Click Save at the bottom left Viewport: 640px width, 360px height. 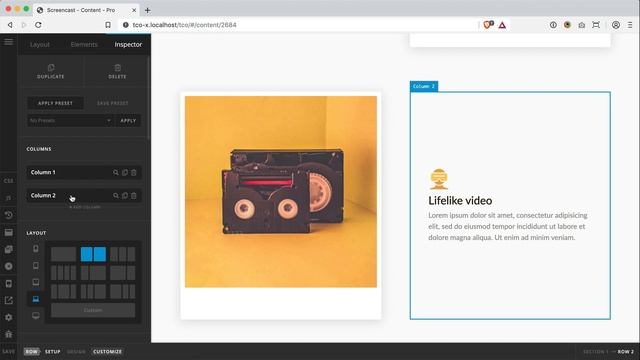click(x=8, y=351)
